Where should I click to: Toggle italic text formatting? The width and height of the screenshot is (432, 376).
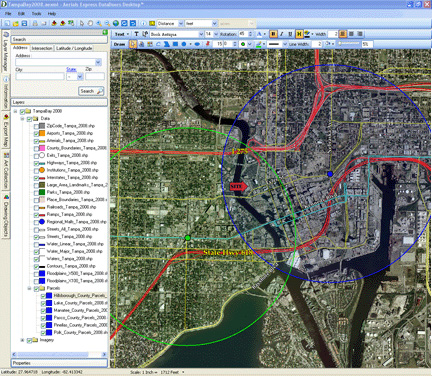coord(282,34)
